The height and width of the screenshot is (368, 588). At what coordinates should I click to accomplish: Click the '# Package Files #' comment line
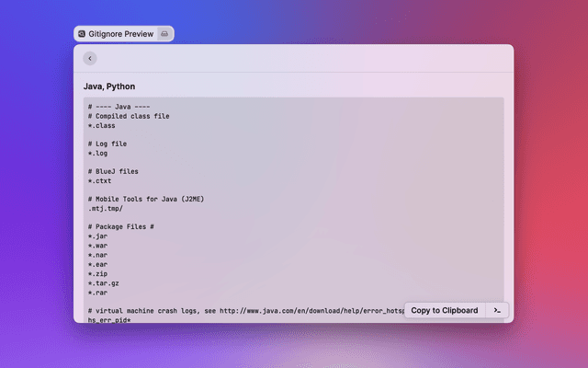tap(120, 226)
